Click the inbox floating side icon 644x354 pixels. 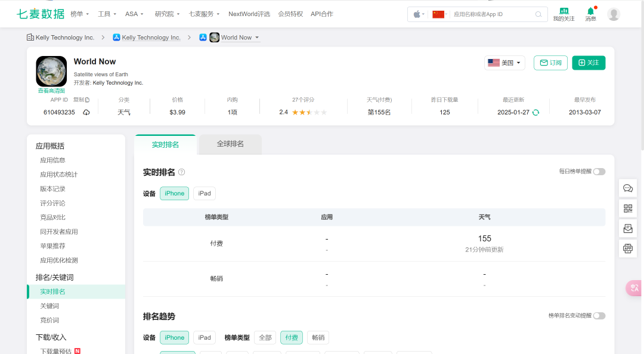(628, 228)
